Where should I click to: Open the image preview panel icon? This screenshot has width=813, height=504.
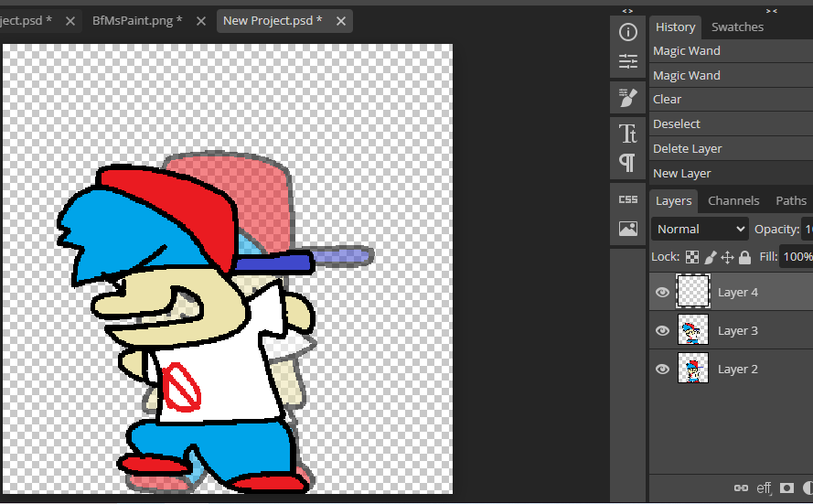[628, 229]
